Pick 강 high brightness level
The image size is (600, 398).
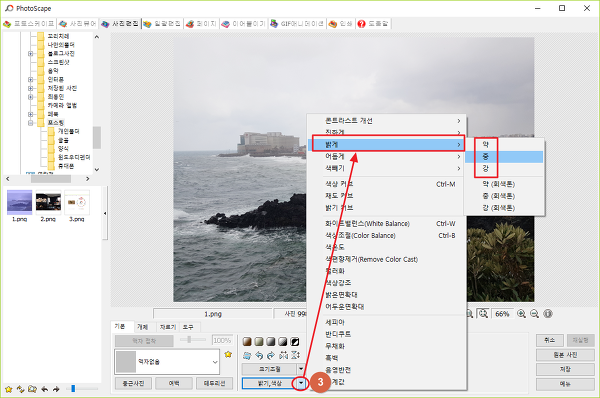[x=504, y=168]
